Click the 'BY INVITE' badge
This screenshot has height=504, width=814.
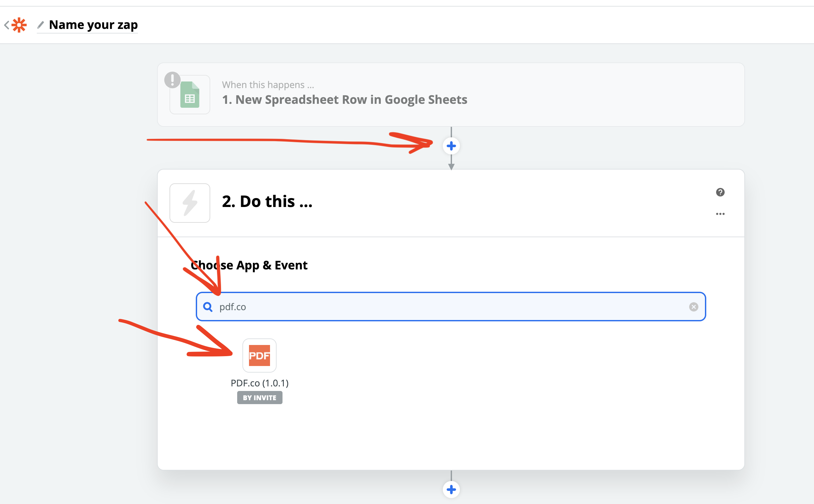point(260,398)
